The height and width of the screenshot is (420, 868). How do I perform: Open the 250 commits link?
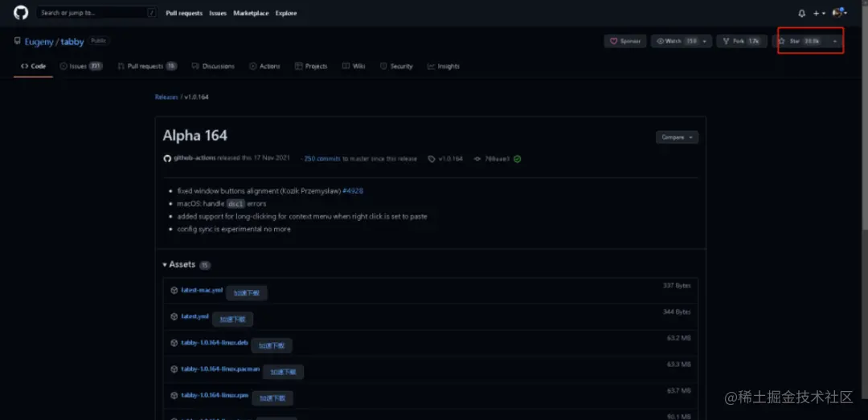click(x=321, y=159)
